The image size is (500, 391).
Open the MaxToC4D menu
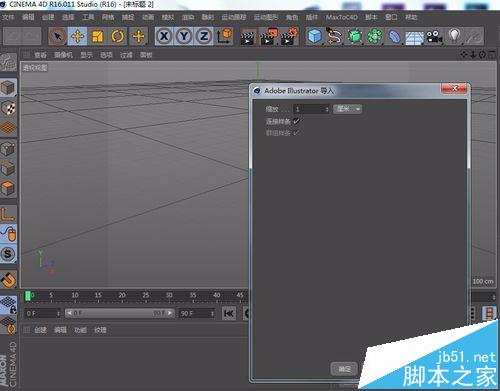click(x=341, y=17)
